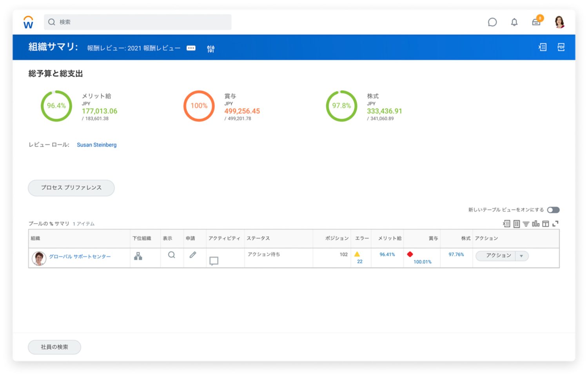Click the 賞与 100% progress ring

[x=199, y=106]
